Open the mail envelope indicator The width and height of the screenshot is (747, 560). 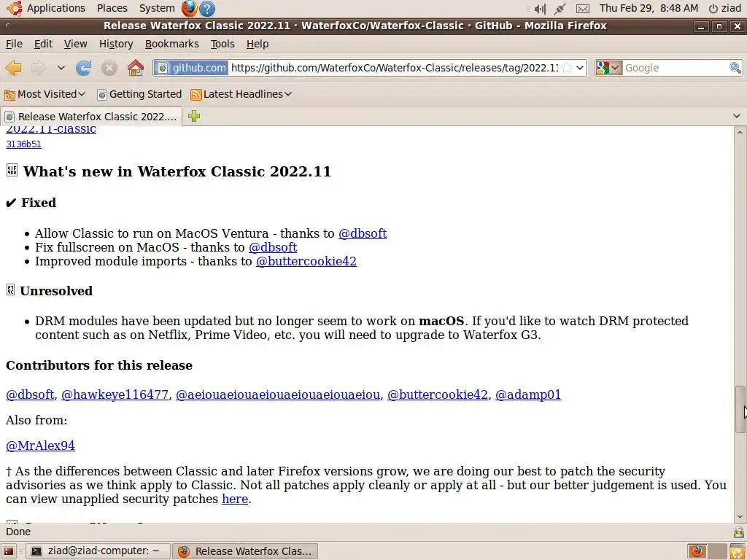click(x=583, y=9)
